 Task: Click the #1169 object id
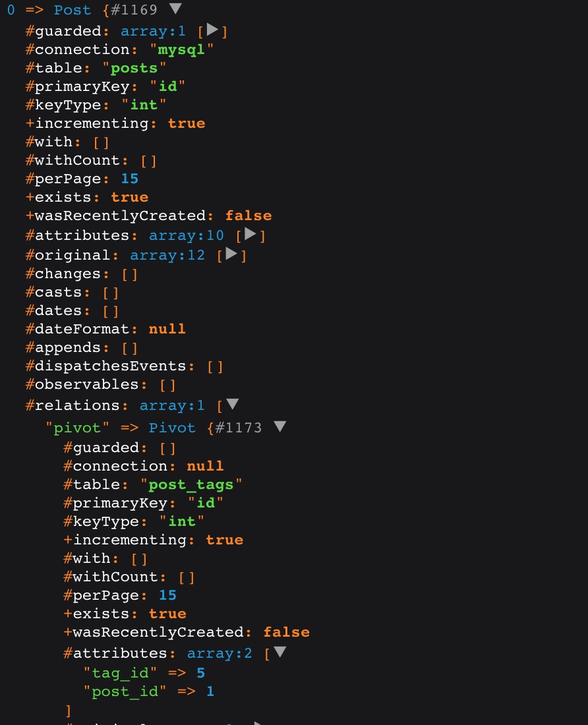[134, 10]
